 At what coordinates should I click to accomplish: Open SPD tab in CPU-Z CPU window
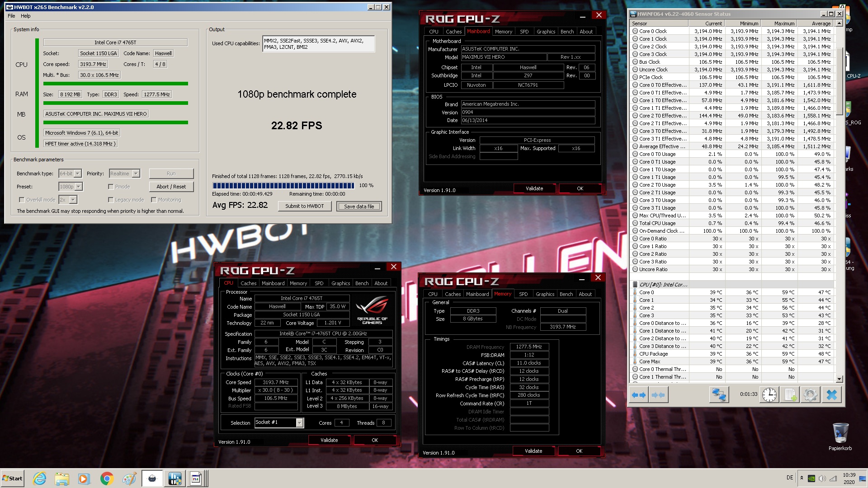[x=319, y=283]
